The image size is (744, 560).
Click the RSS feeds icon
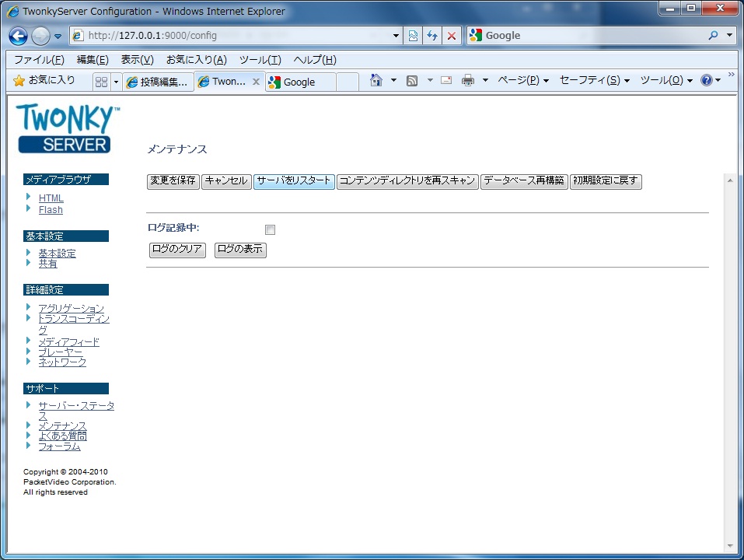pos(412,81)
